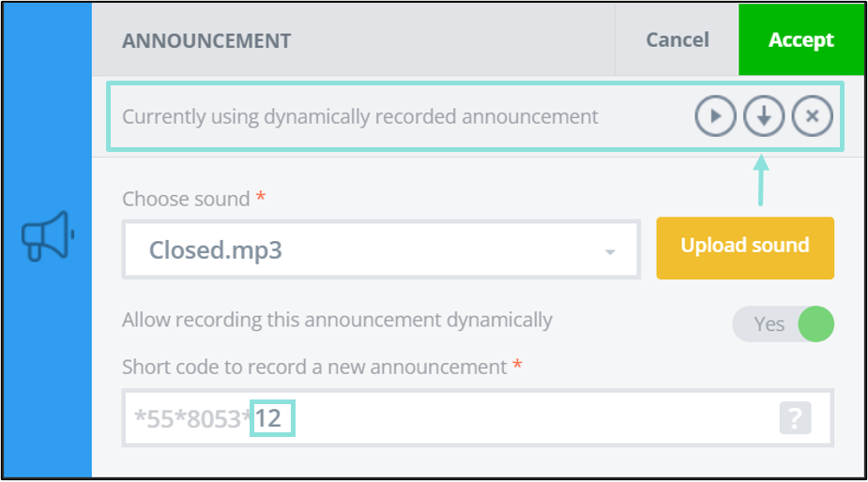Focus the short code input field

click(478, 418)
